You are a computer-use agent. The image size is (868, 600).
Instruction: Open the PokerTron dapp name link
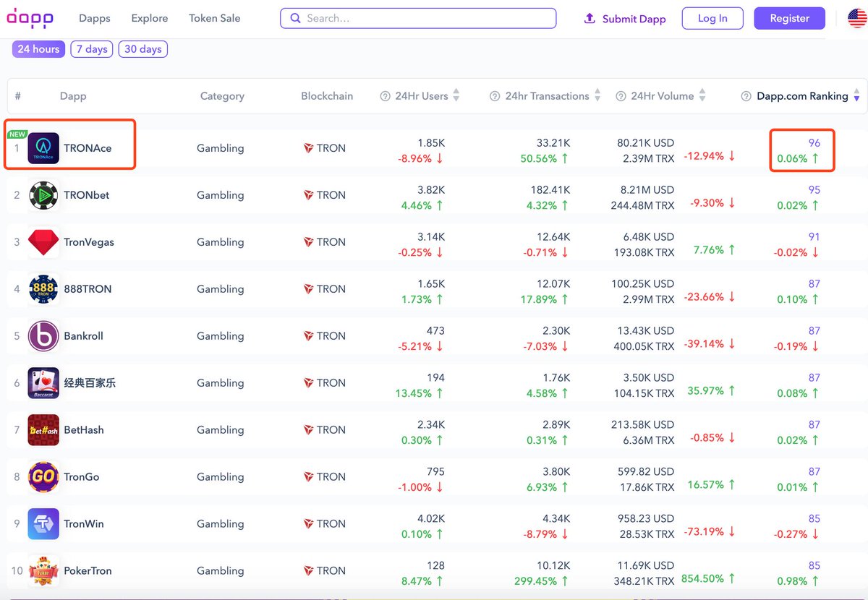88,571
